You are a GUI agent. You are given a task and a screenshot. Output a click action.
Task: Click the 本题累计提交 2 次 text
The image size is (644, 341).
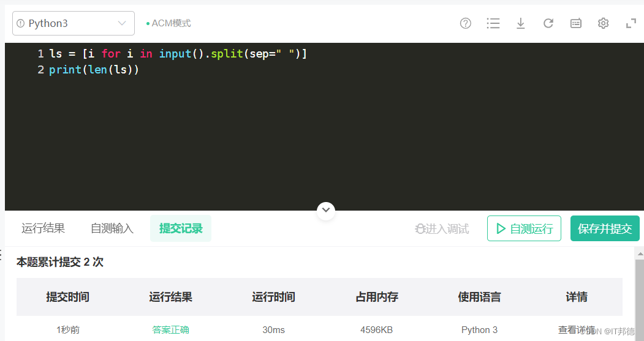point(60,262)
